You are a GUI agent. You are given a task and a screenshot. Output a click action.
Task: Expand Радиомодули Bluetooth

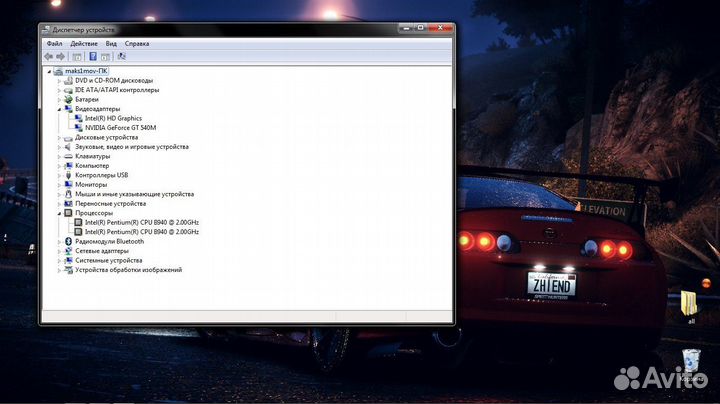coord(59,241)
